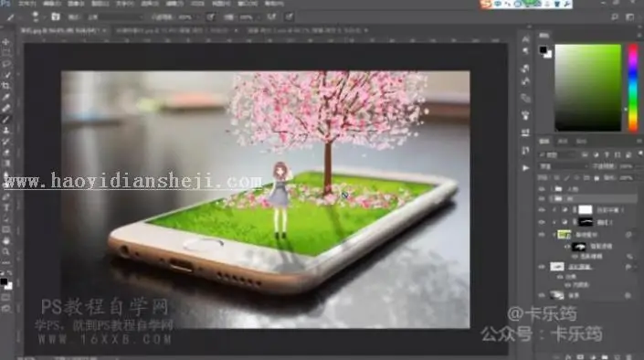
Task: Hide the selected group layer below 人物
Action: (542, 199)
